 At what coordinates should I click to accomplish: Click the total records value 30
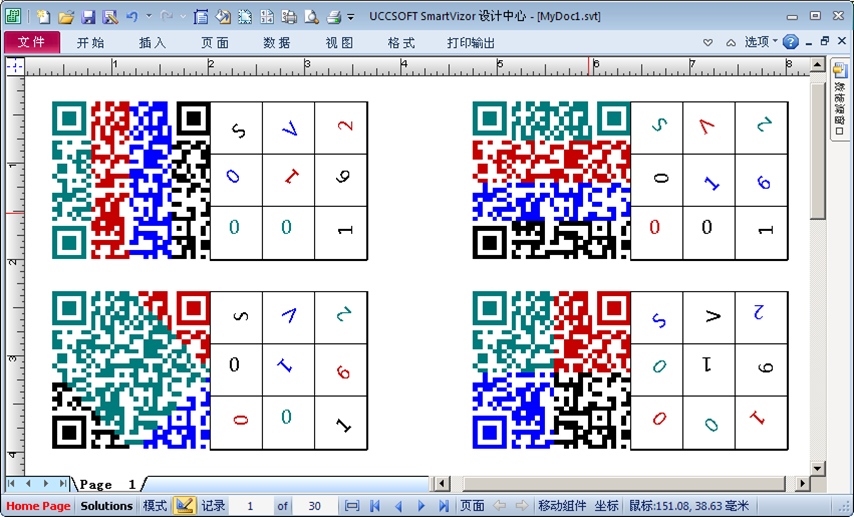[x=315, y=506]
